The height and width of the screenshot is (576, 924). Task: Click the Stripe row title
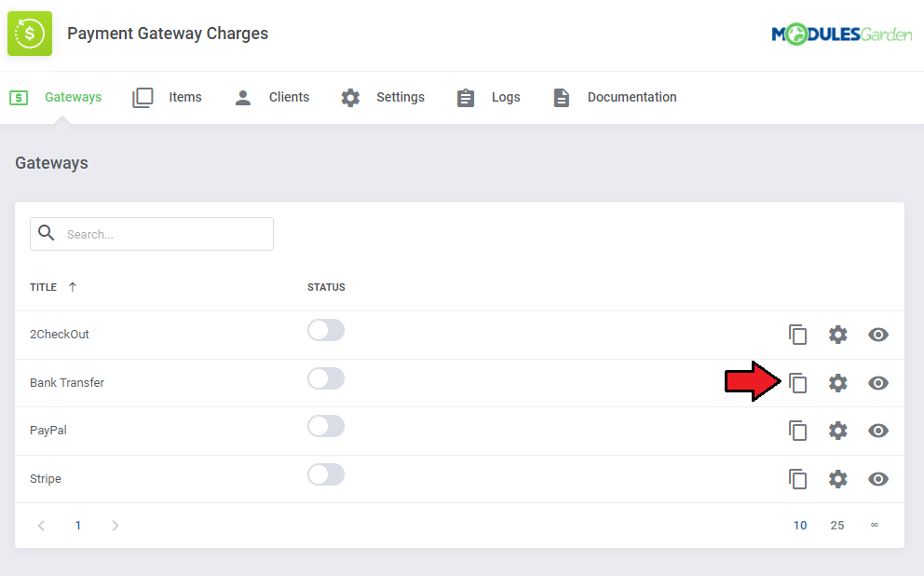[46, 479]
